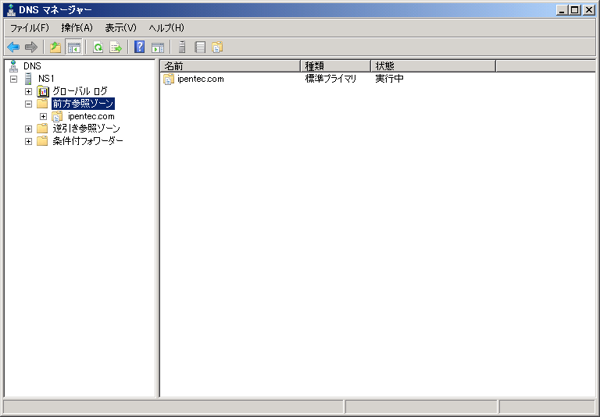The height and width of the screenshot is (417, 600).
Task: Click the ipentec.com zone icon in list pane
Action: coord(169,79)
